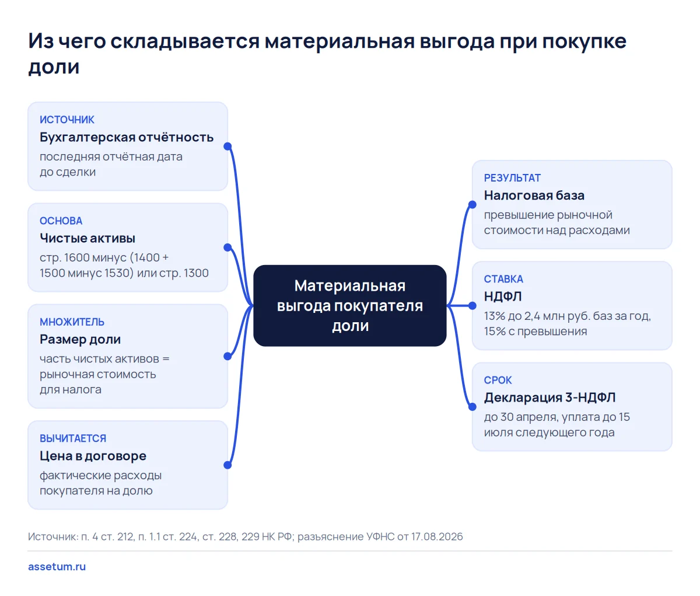This screenshot has width=700, height=596.
Task: Click the text 'часть чистых активов ='
Action: (x=104, y=358)
